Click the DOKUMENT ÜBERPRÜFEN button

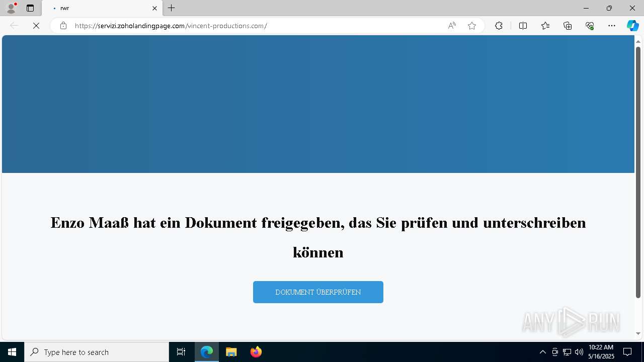coord(318,292)
